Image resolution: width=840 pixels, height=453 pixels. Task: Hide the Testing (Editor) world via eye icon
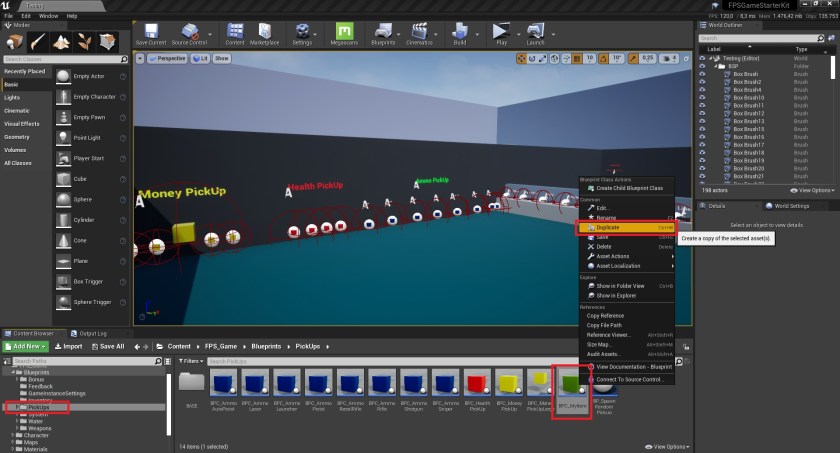702,58
